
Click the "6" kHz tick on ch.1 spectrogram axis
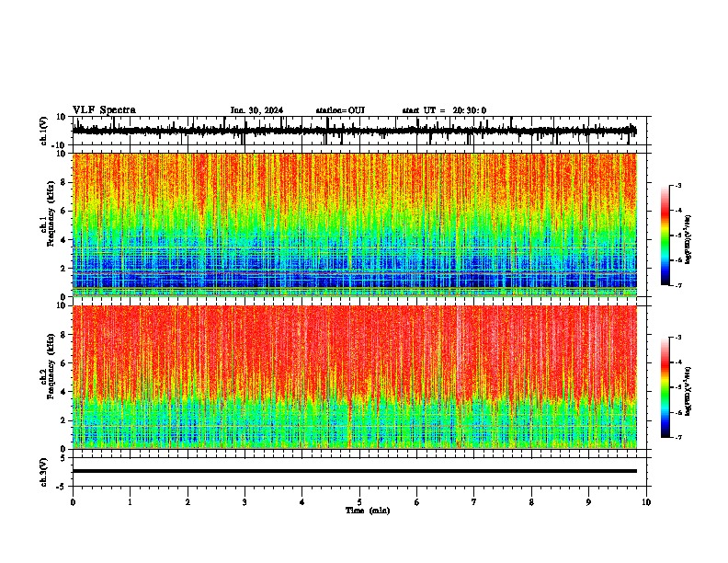(64, 211)
